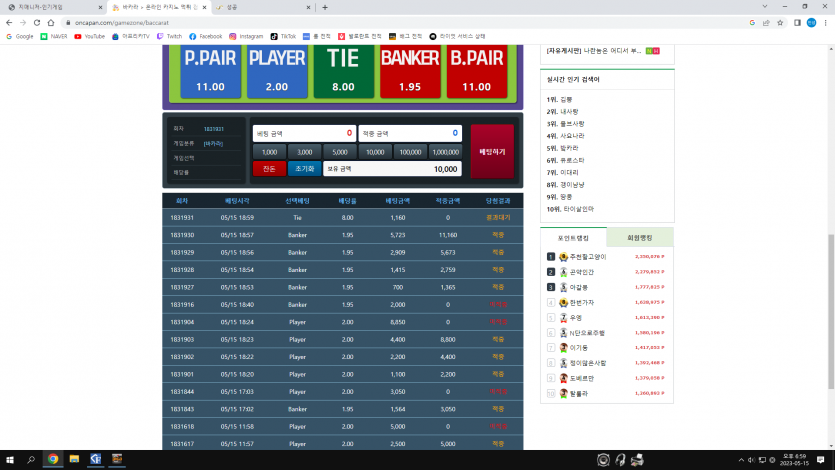Bet on the green TIE 8.00 tile
Viewport: 835px width, 470px height.
pyautogui.click(x=343, y=71)
